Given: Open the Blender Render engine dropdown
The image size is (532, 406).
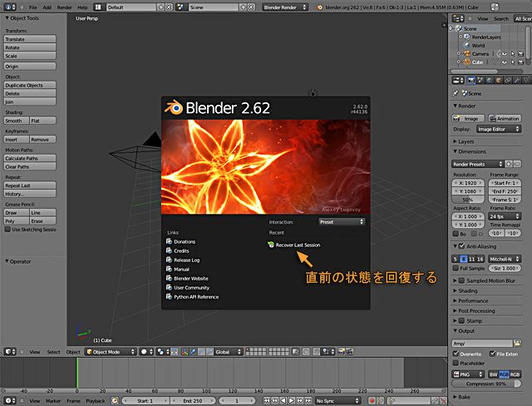Looking at the screenshot, I should coord(285,7).
